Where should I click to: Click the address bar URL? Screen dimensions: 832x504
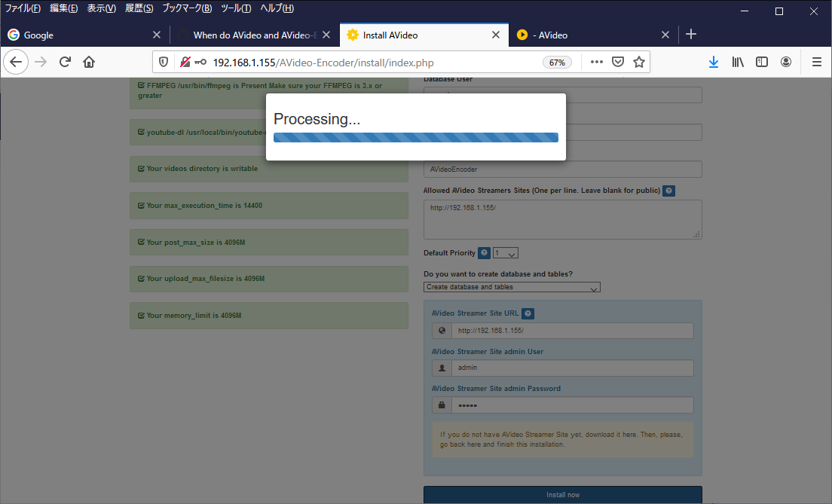pos(323,63)
